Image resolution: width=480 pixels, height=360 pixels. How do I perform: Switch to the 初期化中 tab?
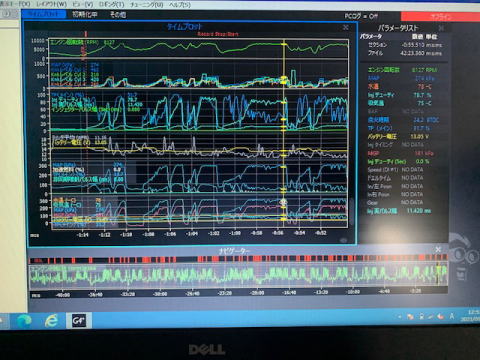[x=85, y=15]
